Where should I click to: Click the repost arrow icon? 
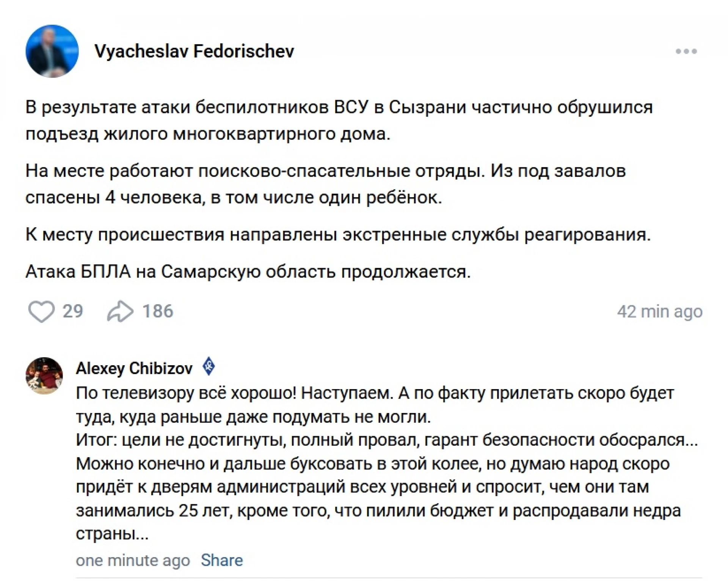(120, 311)
